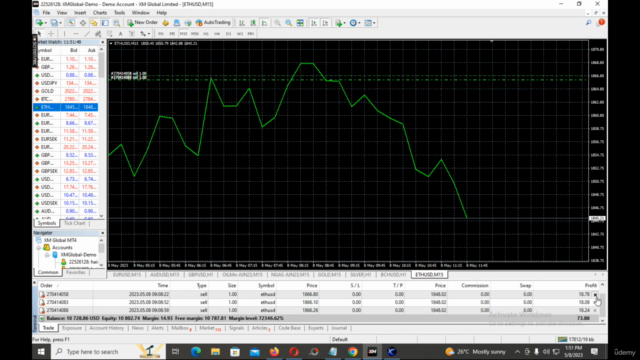Open the New Chart dropdown arrow
This screenshot has width=640, height=360.
tap(45, 23)
